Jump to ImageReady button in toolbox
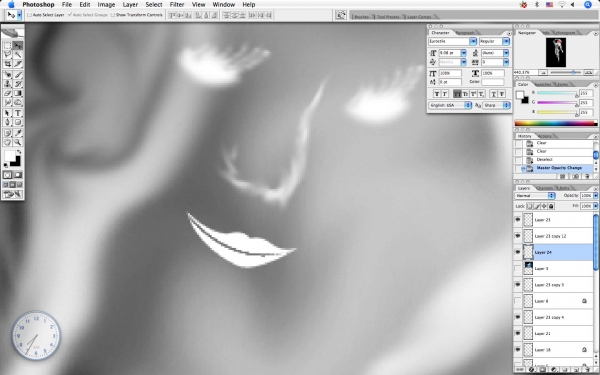 pos(13,195)
